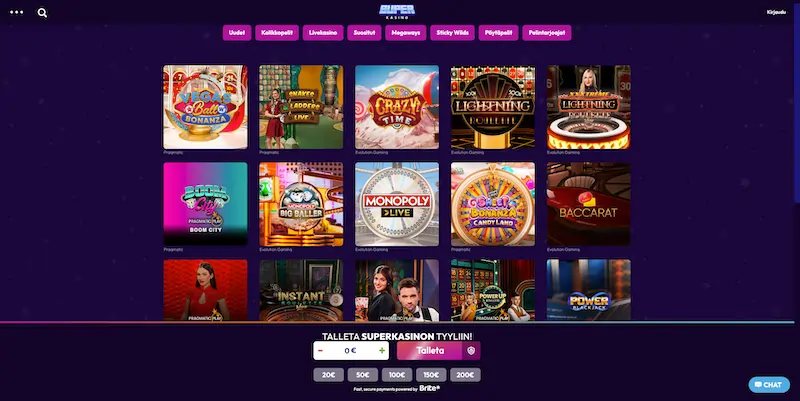Open Lightning Roulette game tile

point(493,107)
